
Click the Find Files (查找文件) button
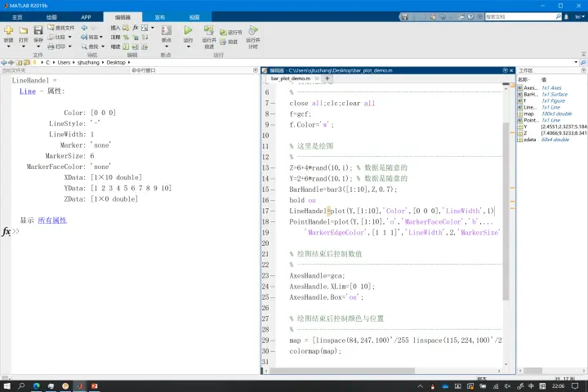click(60, 28)
